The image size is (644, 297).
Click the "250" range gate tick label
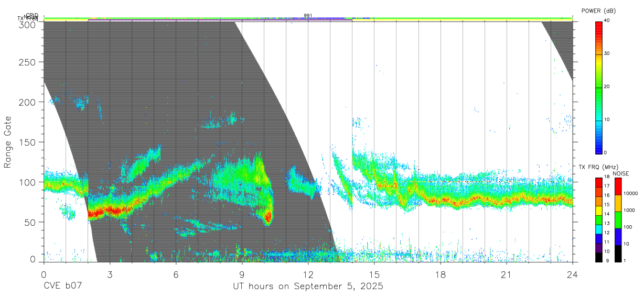(28, 62)
